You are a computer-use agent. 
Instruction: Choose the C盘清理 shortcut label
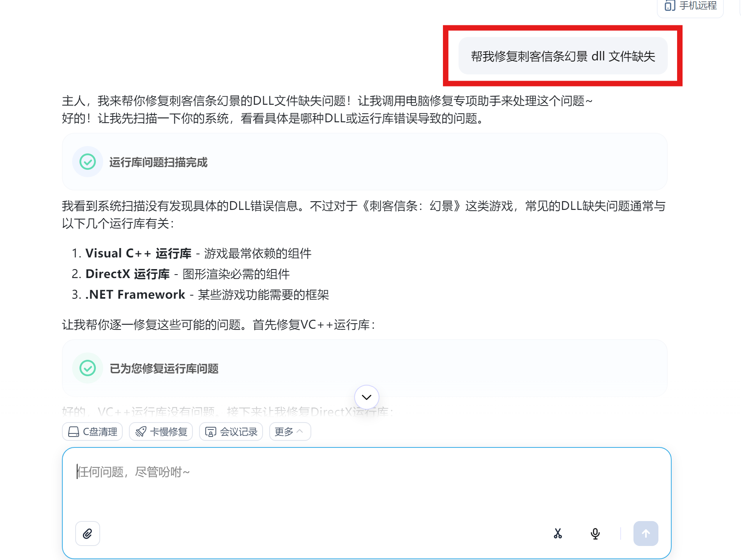pos(100,432)
